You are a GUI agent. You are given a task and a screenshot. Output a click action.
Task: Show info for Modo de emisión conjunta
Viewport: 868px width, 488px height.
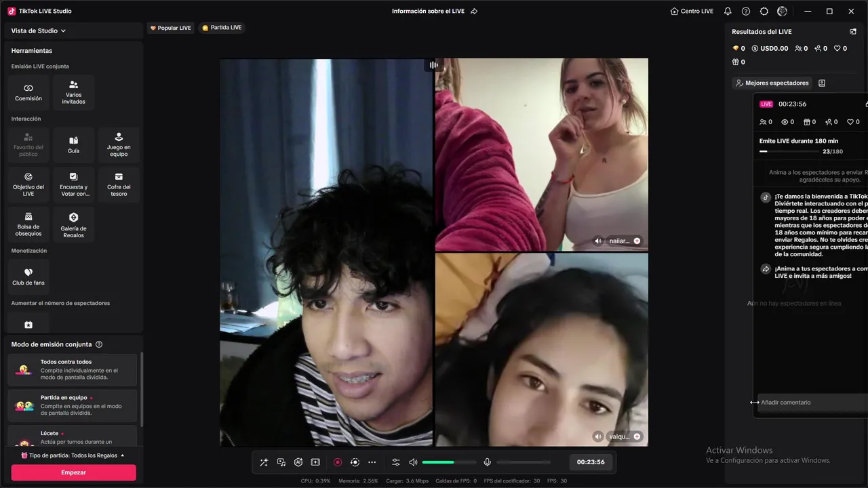tap(99, 344)
